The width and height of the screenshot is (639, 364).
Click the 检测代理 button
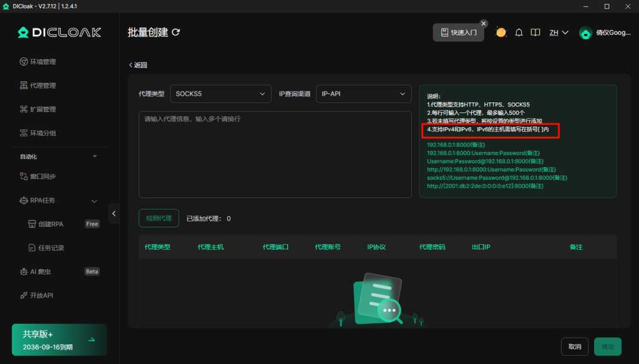click(x=159, y=218)
